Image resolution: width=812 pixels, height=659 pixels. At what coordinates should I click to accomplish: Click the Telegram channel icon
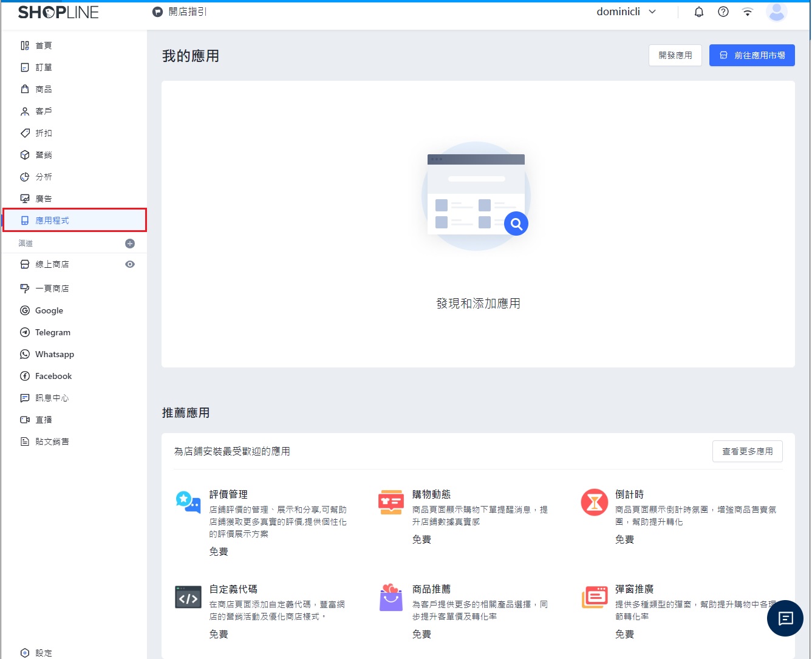(x=25, y=332)
